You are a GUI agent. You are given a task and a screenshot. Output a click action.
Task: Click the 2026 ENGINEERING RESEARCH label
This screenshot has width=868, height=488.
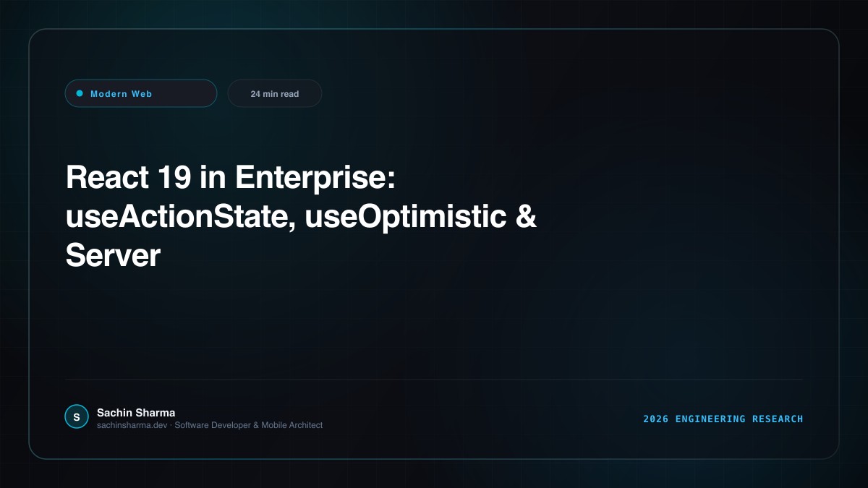[x=723, y=419]
